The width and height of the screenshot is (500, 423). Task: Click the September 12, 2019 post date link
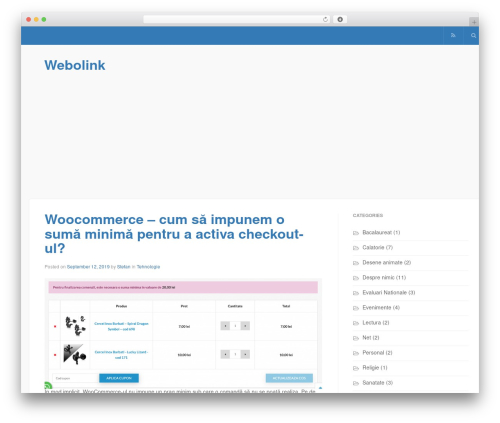click(88, 267)
